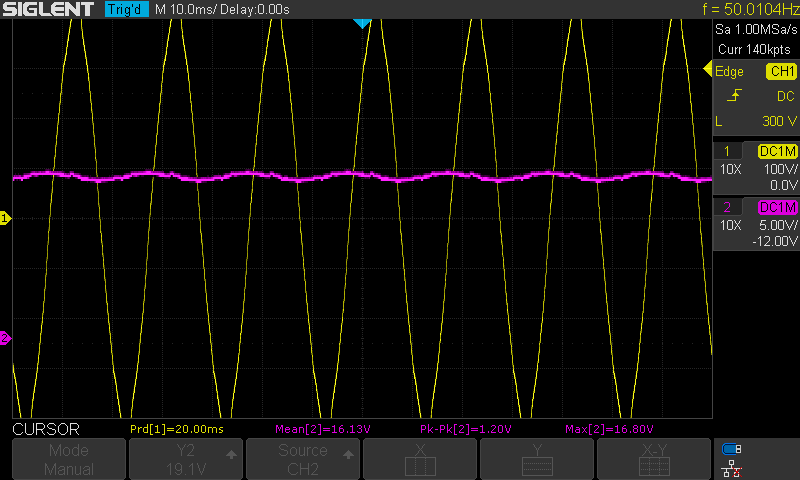Click the '0.0V' channel 1 offset value
The width and height of the screenshot is (800, 480).
784,185
